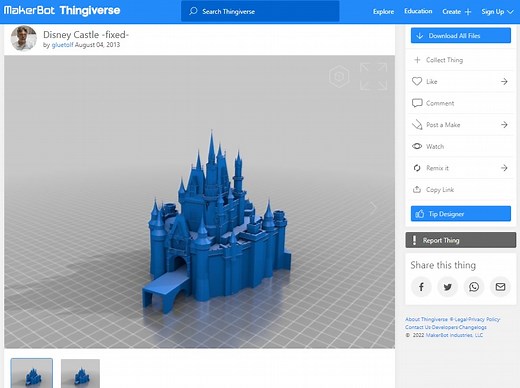Viewport: 520px width, 388px height.
Task: Click the Copy Link label
Action: point(440,190)
